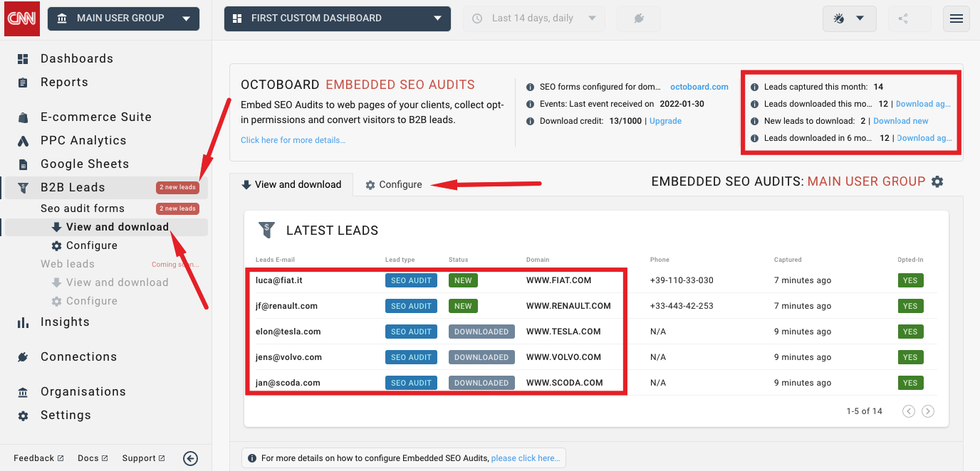The height and width of the screenshot is (471, 980).
Task: Click the PPC Analytics icon
Action: [23, 141]
